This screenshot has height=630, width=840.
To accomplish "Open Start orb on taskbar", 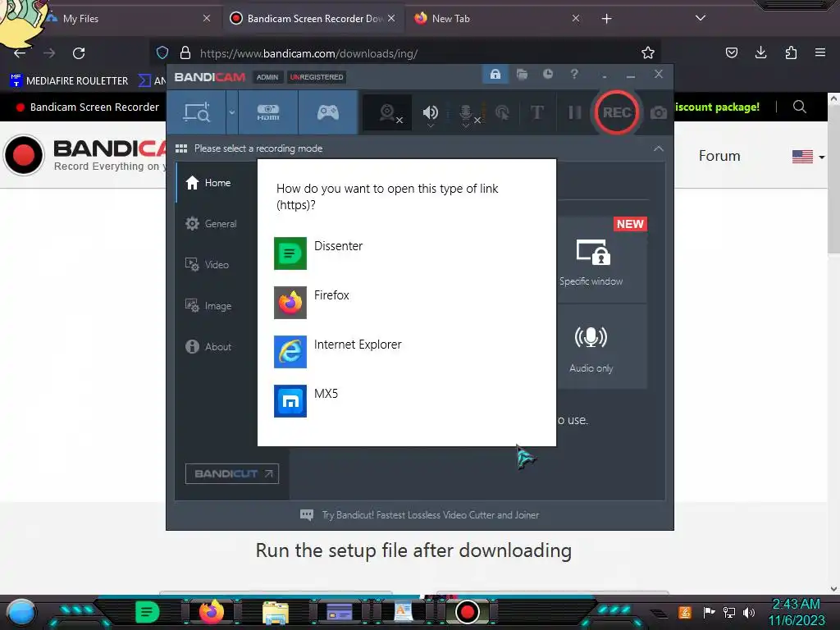I will (x=21, y=612).
